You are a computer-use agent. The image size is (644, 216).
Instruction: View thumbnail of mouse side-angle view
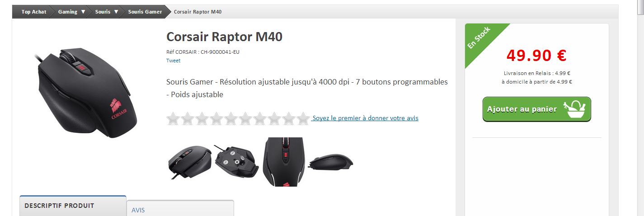[190, 163]
